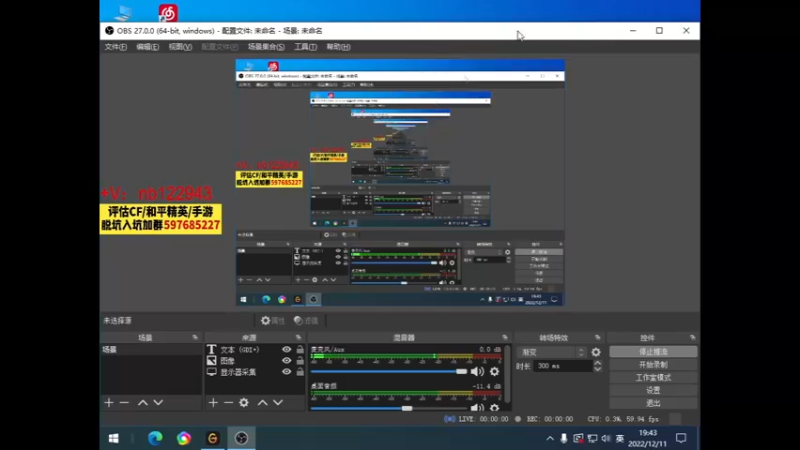Image resolution: width=800 pixels, height=450 pixels.
Task: Pop out the 控件 dock panel icon
Action: tap(692, 337)
